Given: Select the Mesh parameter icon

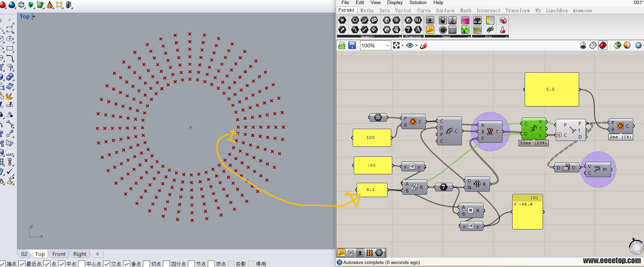Looking at the screenshot, I should [x=396, y=20].
